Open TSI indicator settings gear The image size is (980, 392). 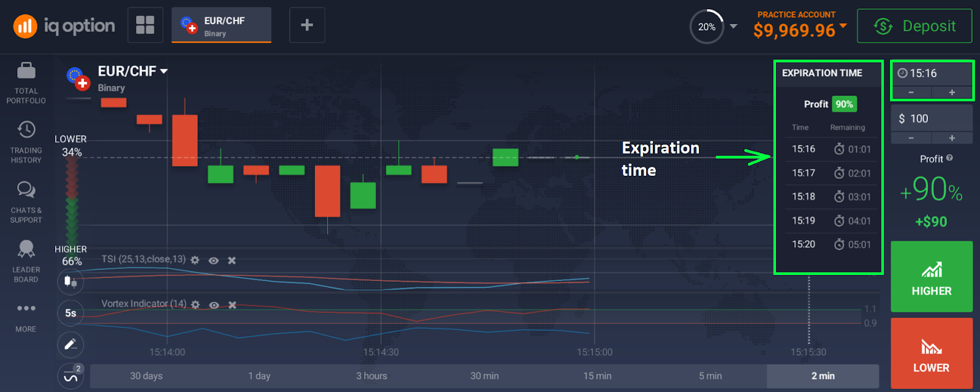195,260
